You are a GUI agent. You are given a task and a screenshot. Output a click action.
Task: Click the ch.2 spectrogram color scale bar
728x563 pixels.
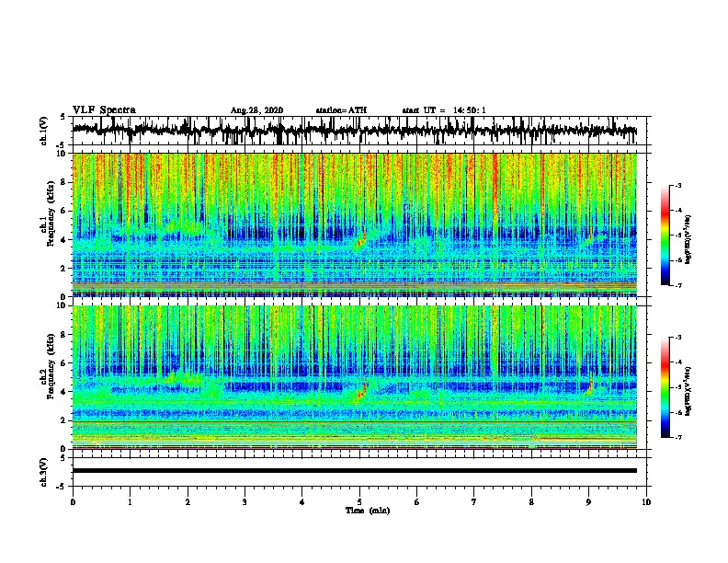coord(665,387)
